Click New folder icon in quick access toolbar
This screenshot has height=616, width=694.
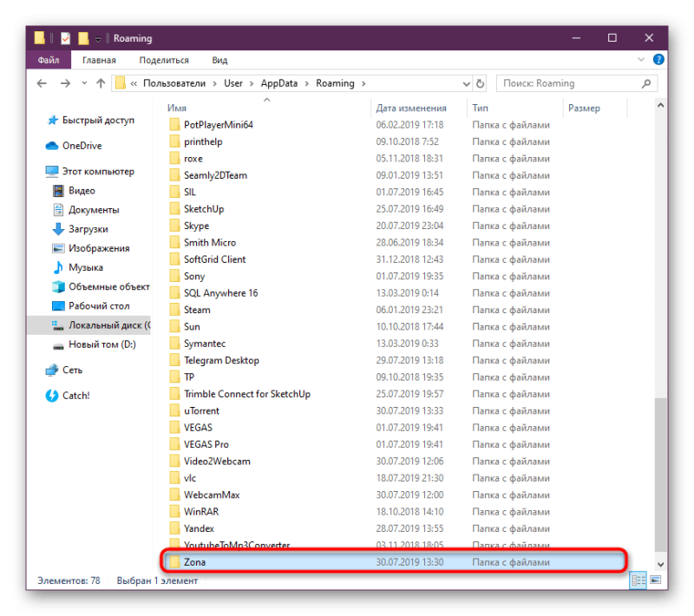click(x=83, y=38)
